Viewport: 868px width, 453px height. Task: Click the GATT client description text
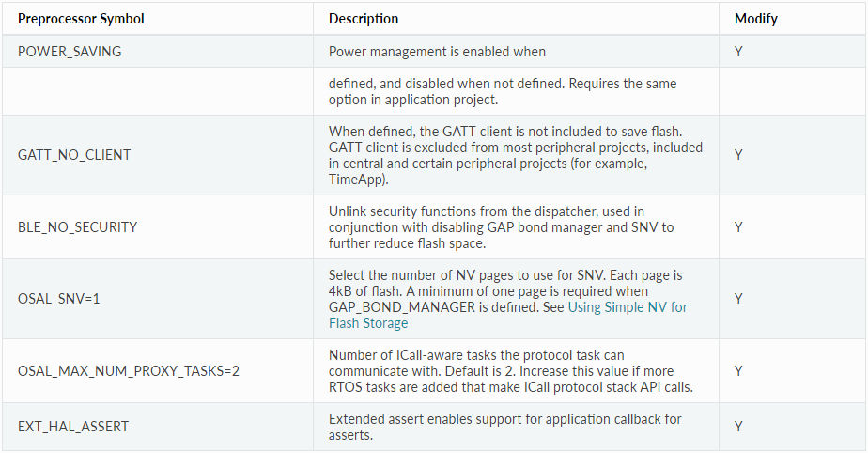[x=516, y=156]
